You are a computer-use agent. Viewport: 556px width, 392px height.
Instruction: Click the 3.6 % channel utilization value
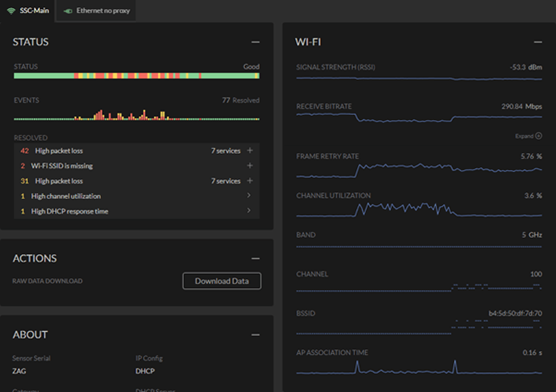tap(533, 196)
